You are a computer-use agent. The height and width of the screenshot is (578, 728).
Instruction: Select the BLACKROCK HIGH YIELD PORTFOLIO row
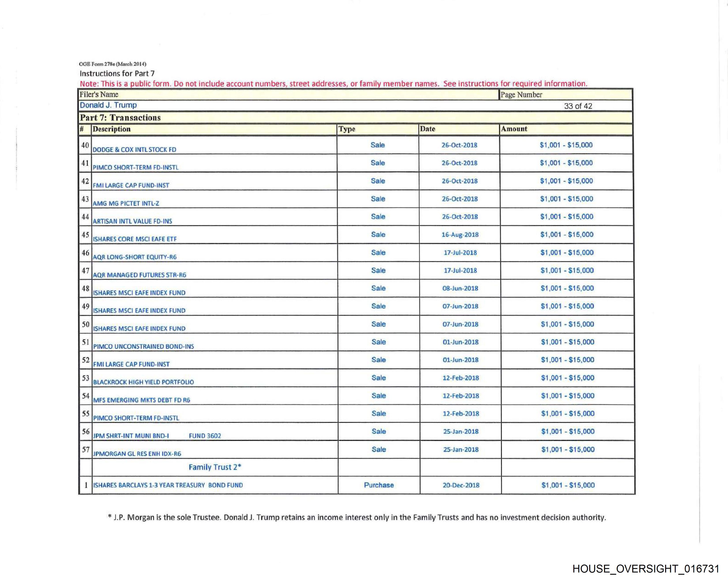coord(144,382)
